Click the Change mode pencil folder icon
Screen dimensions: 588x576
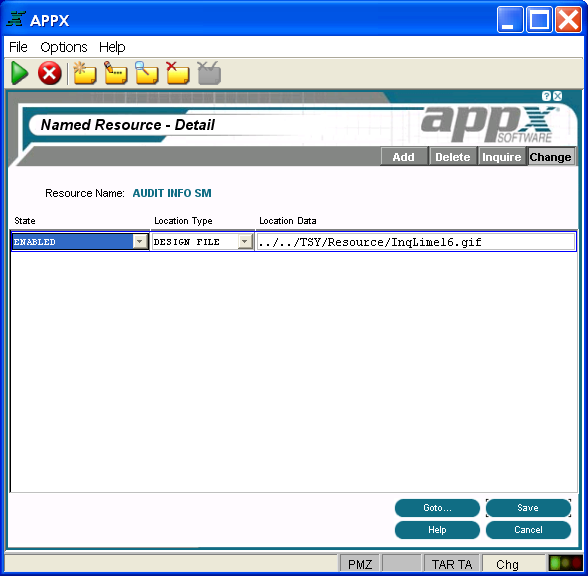click(x=116, y=73)
